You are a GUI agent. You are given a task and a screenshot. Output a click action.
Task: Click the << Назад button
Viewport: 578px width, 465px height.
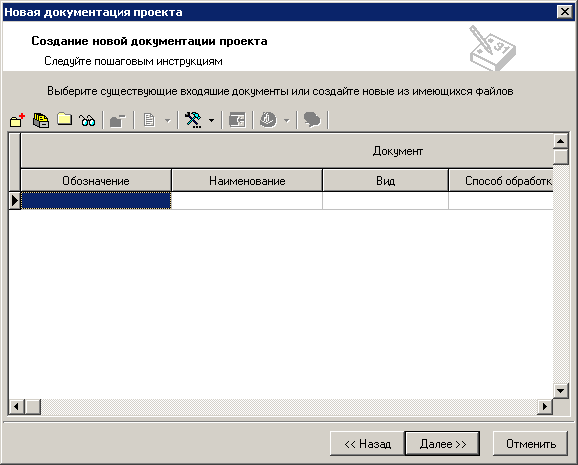click(x=368, y=444)
